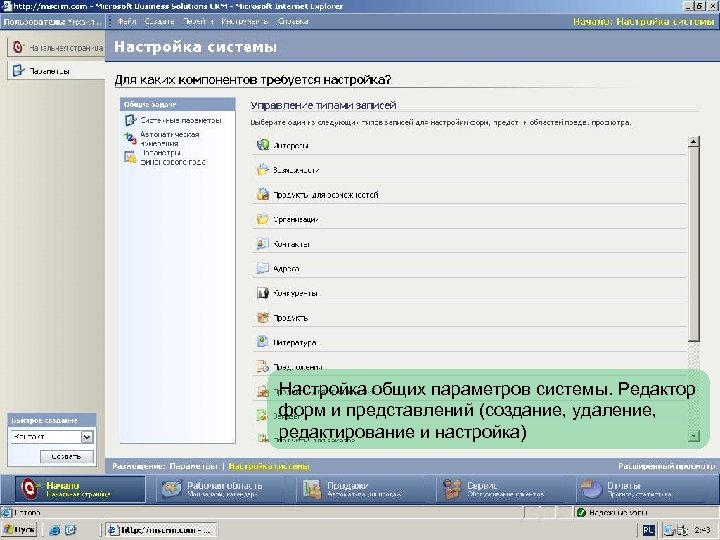Select the Литература row label

(x=295, y=343)
